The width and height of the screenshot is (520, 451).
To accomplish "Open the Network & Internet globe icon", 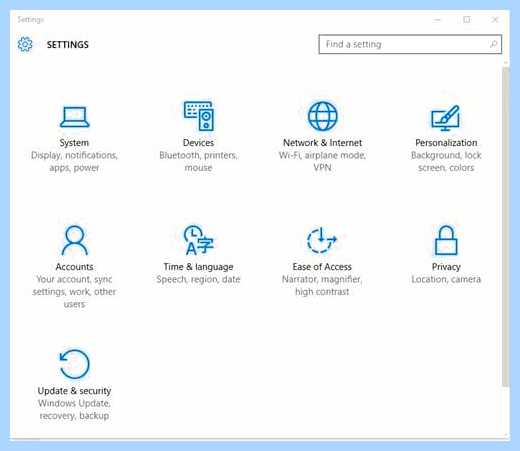I will click(x=322, y=116).
